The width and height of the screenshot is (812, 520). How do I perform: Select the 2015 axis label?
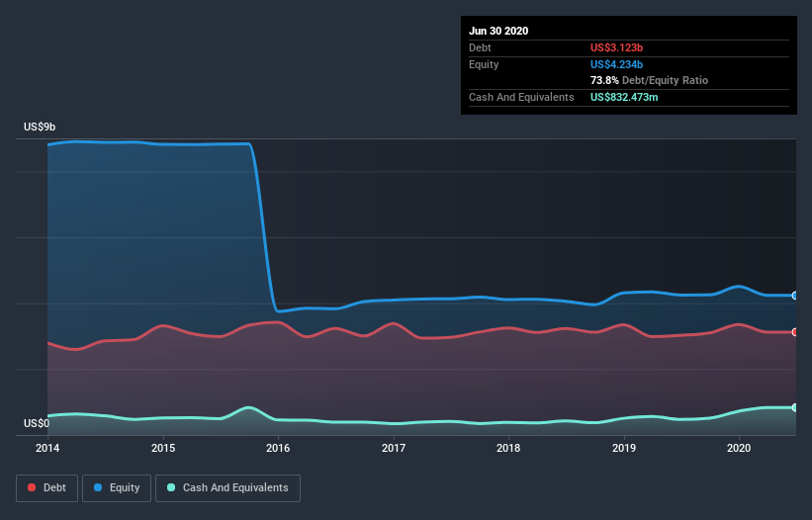[163, 448]
